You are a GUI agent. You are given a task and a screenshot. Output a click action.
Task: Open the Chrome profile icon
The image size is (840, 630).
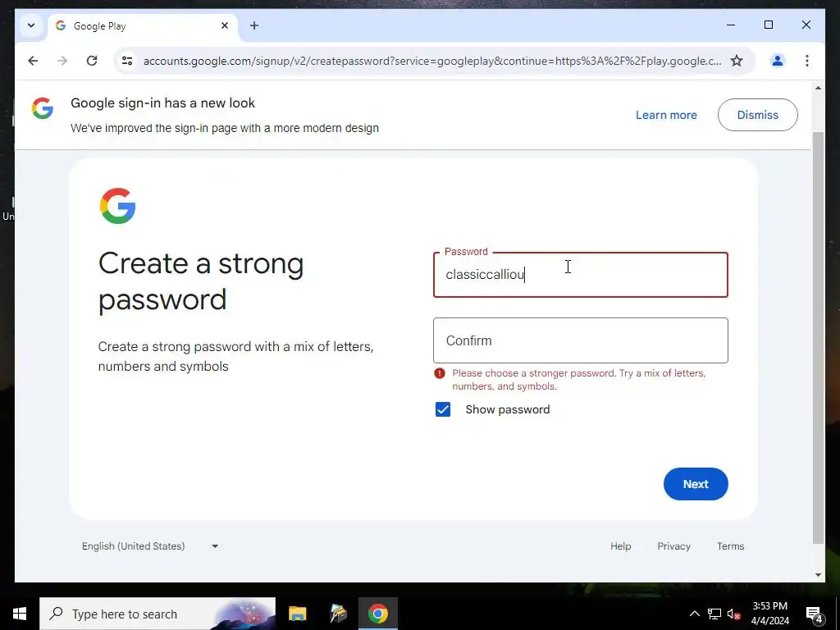[x=778, y=61]
